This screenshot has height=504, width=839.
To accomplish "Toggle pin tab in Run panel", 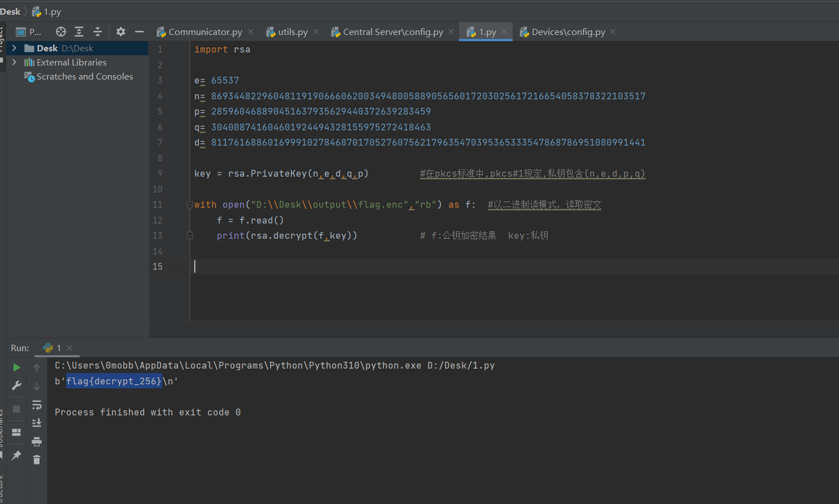I will point(16,455).
